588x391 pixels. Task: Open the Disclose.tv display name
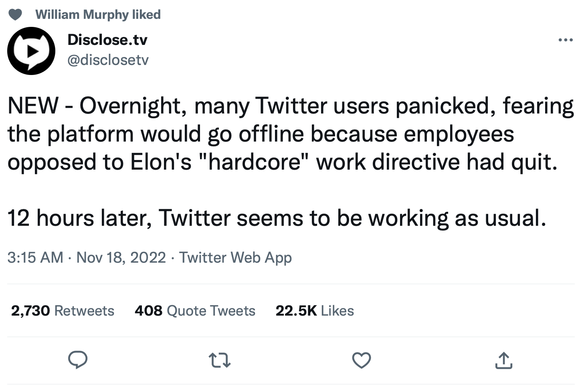(107, 40)
